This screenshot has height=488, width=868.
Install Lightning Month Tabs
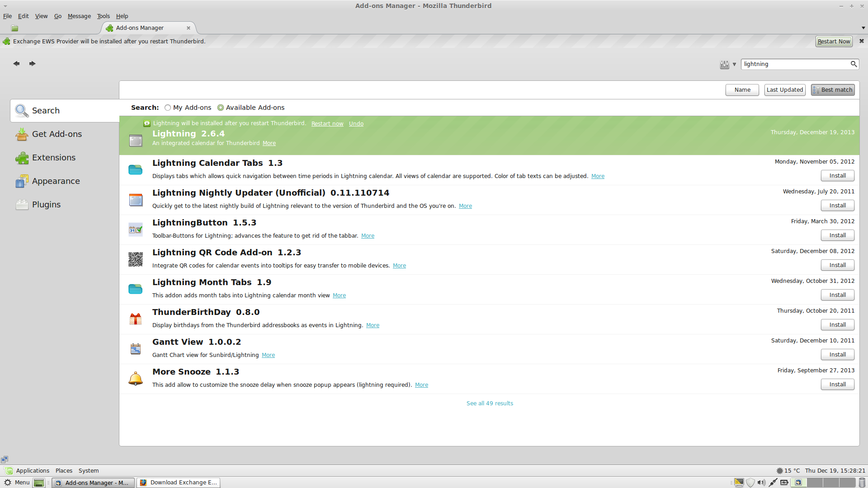point(837,295)
